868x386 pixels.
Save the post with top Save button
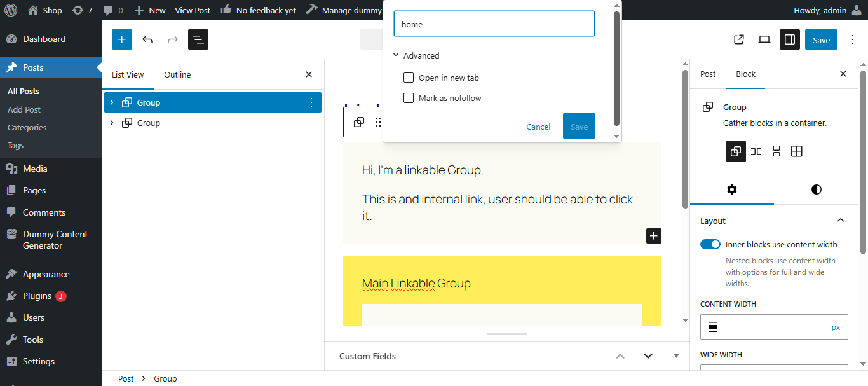821,39
